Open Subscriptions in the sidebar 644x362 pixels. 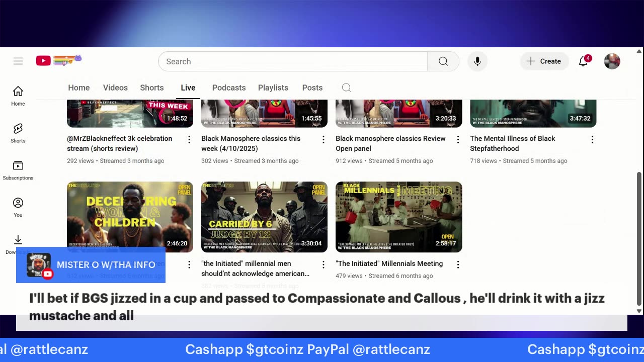18,170
